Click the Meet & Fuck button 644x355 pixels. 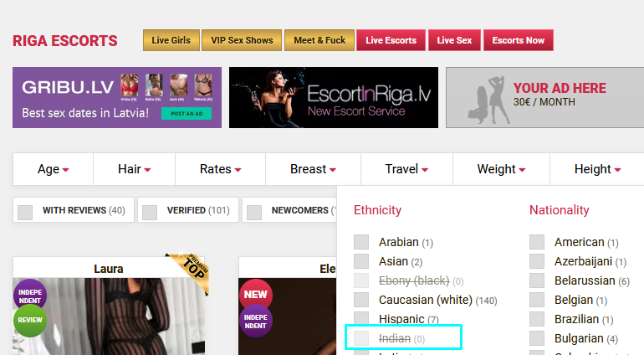tap(319, 40)
